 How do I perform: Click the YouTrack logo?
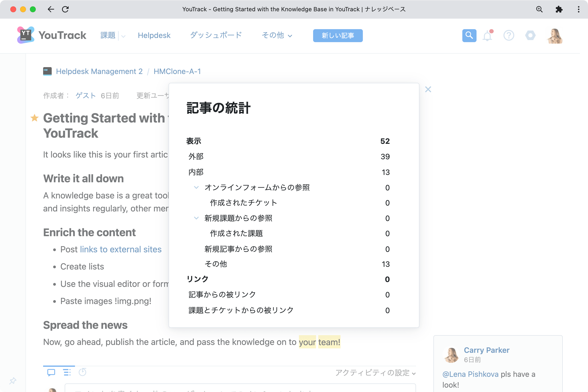(x=51, y=35)
